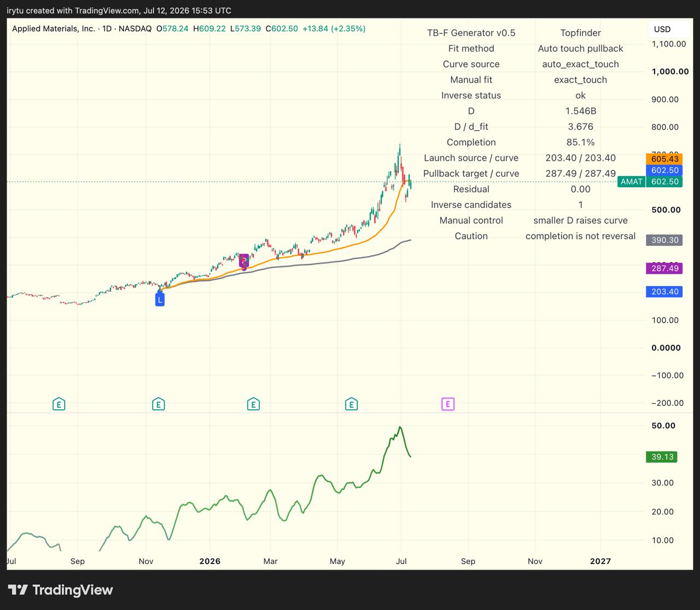Click the Manual fit label
The height and width of the screenshot is (610, 700).
point(471,80)
